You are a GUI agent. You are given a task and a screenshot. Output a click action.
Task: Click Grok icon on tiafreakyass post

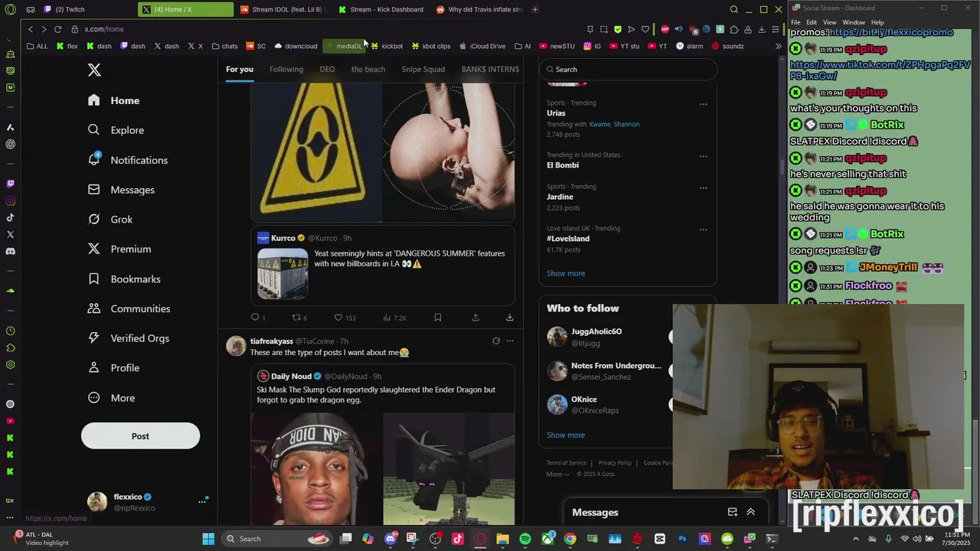(496, 341)
